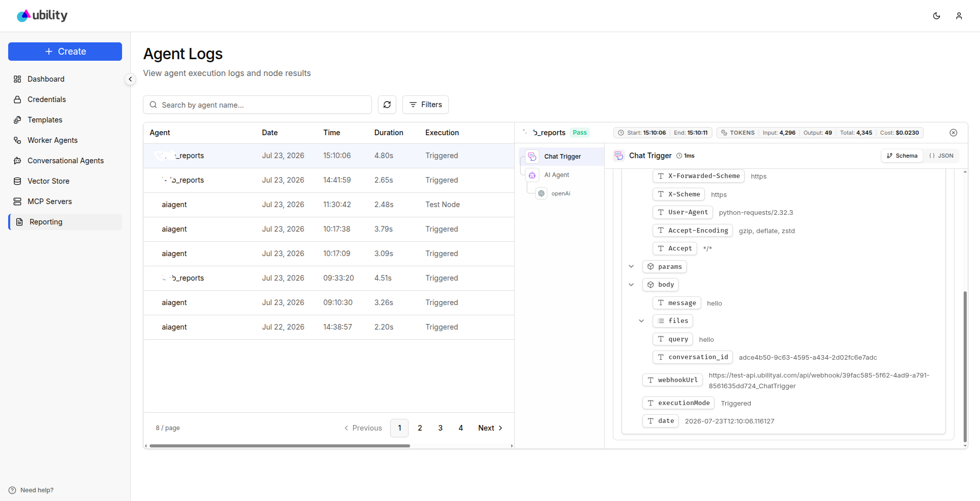
Task: Select the log row at 15:10:06
Action: coord(329,156)
